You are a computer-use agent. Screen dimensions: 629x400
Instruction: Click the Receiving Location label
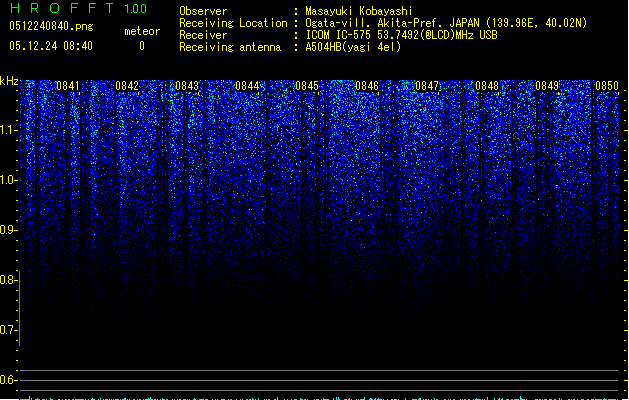(x=233, y=23)
